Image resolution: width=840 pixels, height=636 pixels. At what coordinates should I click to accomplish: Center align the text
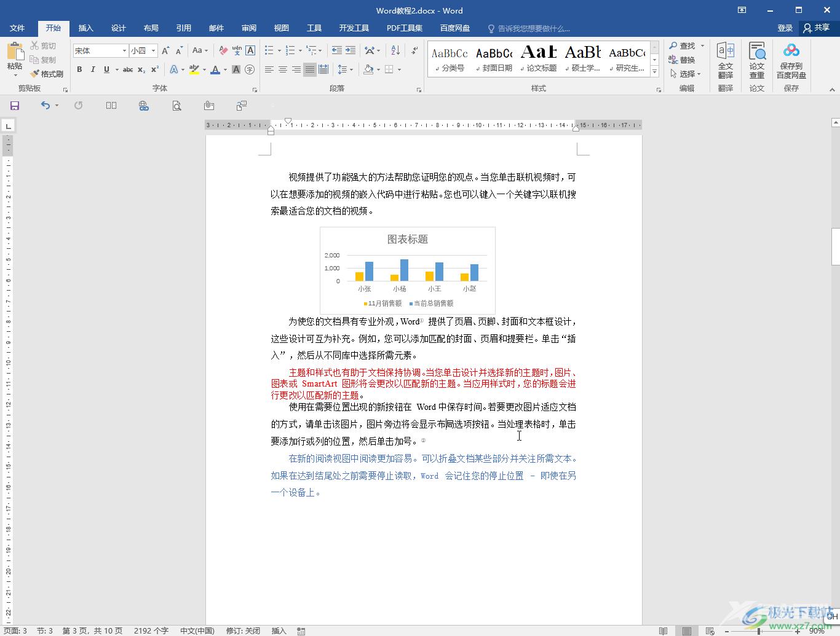coord(283,69)
